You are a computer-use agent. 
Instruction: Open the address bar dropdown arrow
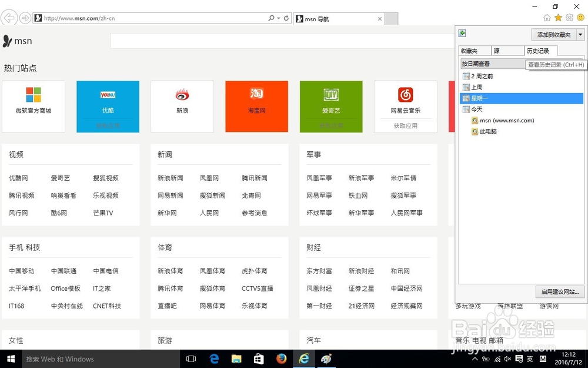point(279,18)
